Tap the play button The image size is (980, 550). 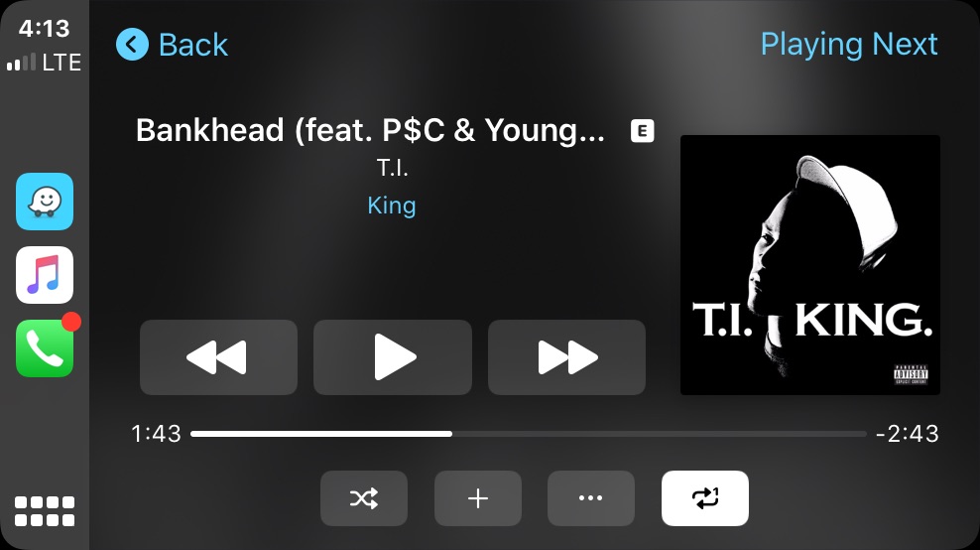pyautogui.click(x=393, y=357)
